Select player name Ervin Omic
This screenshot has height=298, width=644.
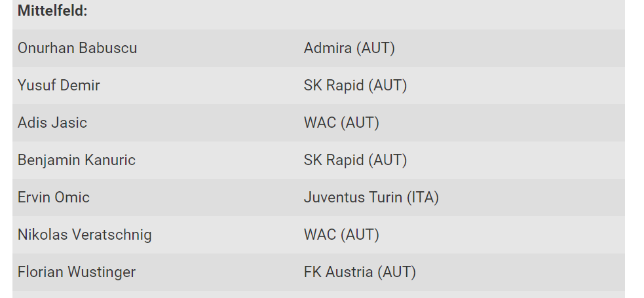tap(53, 197)
